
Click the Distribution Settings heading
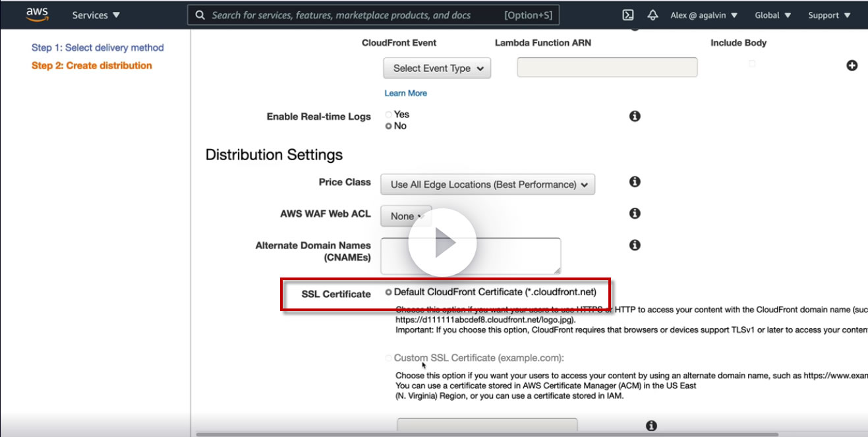point(274,155)
